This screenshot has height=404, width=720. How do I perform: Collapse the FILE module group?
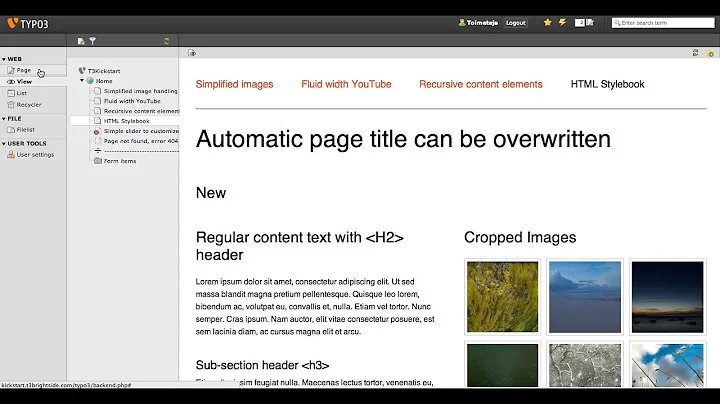pyautogui.click(x=4, y=119)
